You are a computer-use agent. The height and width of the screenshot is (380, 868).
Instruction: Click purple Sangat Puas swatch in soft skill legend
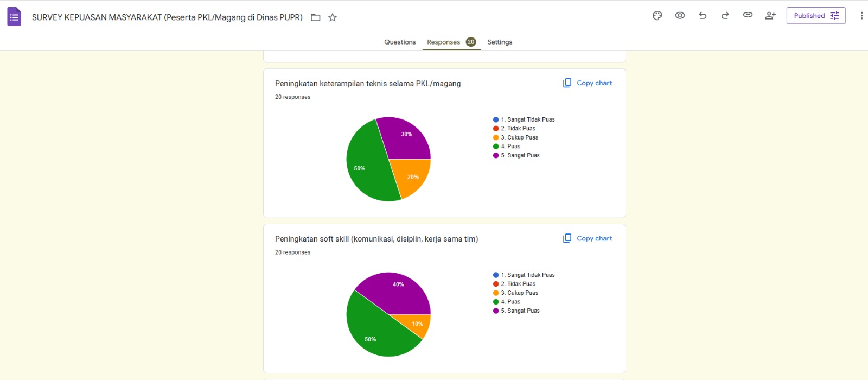[x=496, y=311]
